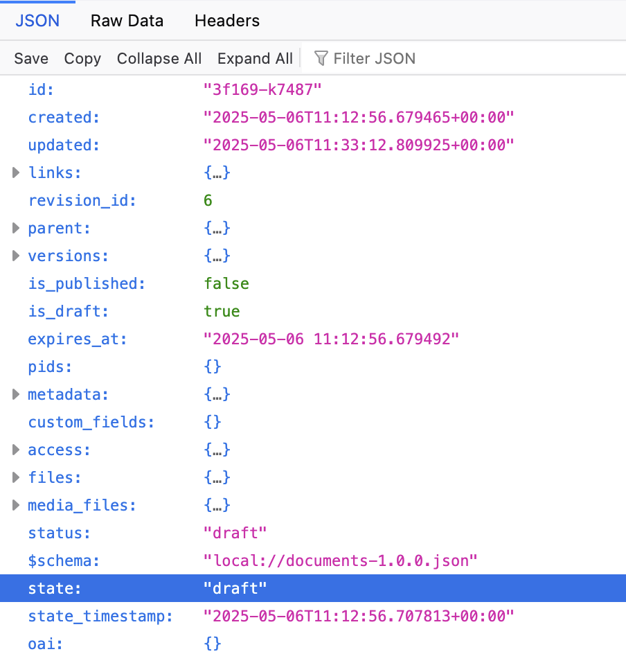626x672 pixels.
Task: Select the JSON tab
Action: tap(37, 21)
